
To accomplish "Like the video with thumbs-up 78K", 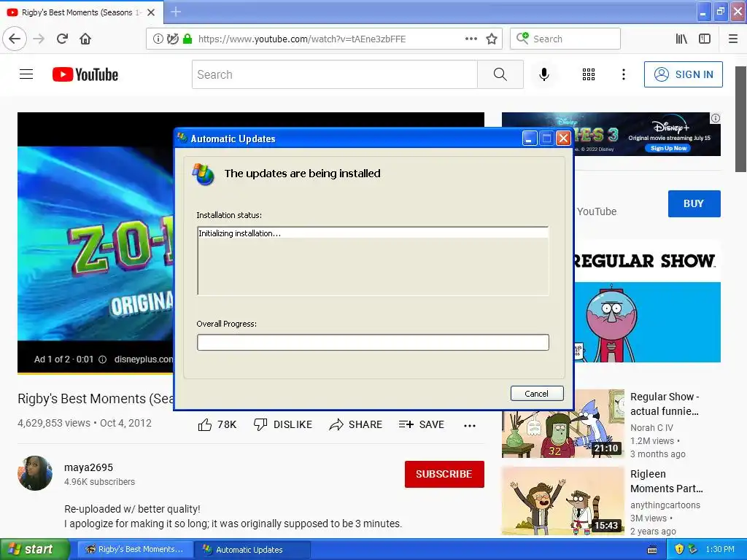I will pos(217,424).
